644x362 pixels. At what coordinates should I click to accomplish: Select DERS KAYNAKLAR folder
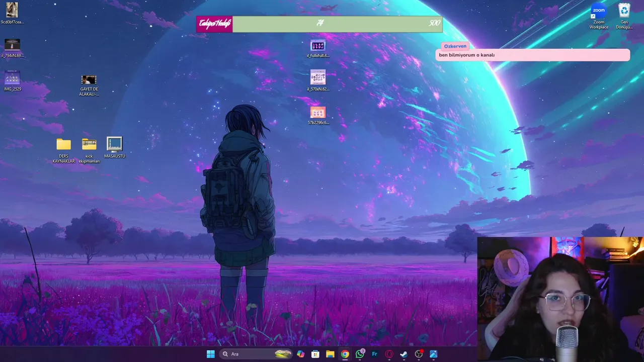pos(63,151)
